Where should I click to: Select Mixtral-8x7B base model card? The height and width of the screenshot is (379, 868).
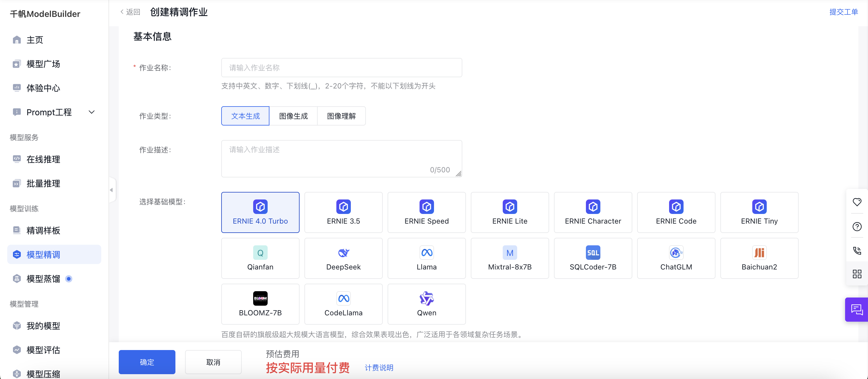click(510, 258)
